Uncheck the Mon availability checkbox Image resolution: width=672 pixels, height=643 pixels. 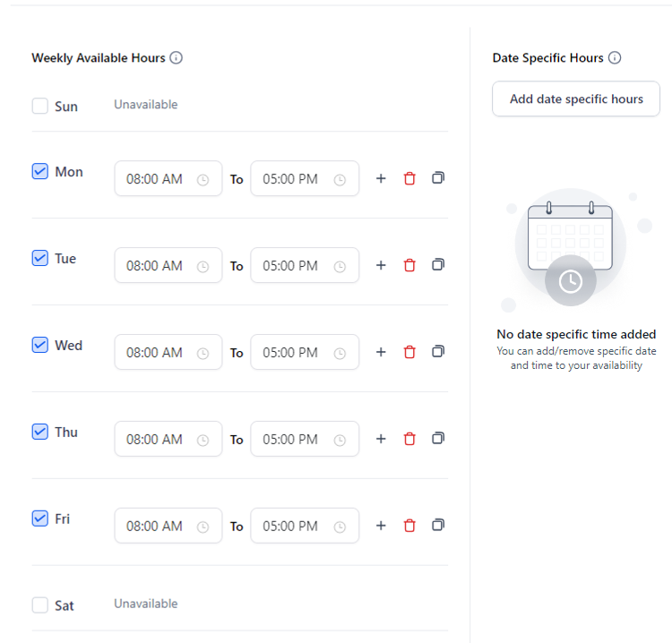[x=39, y=171]
